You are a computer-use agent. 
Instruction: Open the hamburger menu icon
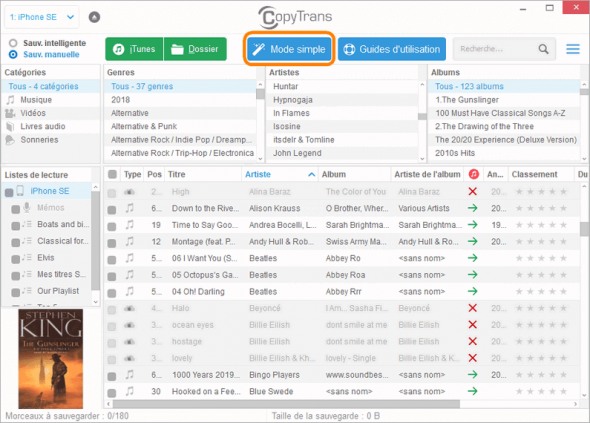pyautogui.click(x=573, y=49)
